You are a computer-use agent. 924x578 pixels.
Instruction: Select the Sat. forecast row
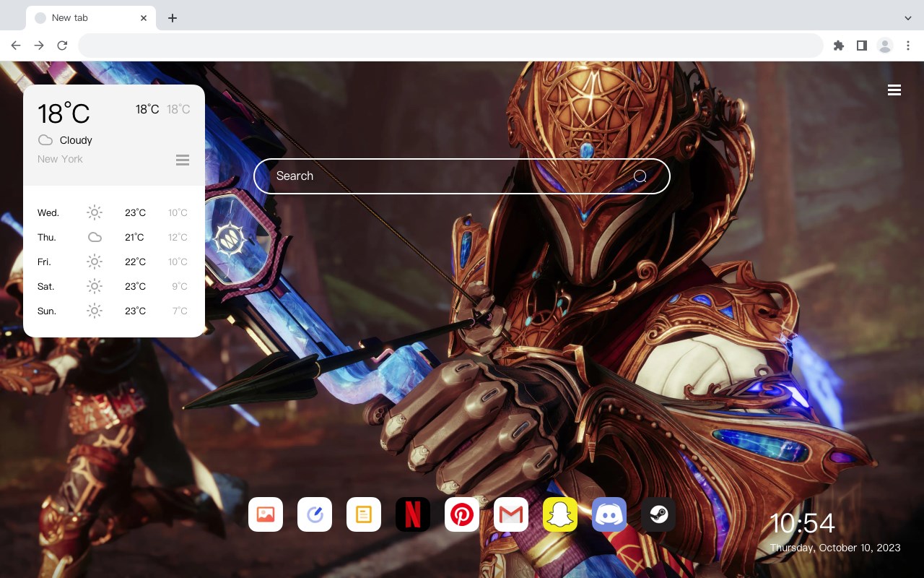click(x=113, y=286)
